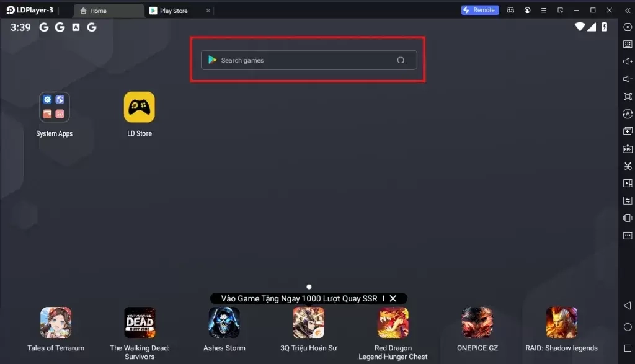Click the video record icon in sidebar
The image size is (635, 364).
click(x=628, y=183)
